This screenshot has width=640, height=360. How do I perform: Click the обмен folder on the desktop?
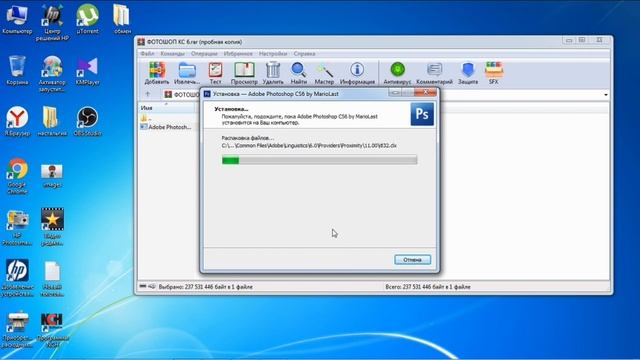(x=122, y=19)
